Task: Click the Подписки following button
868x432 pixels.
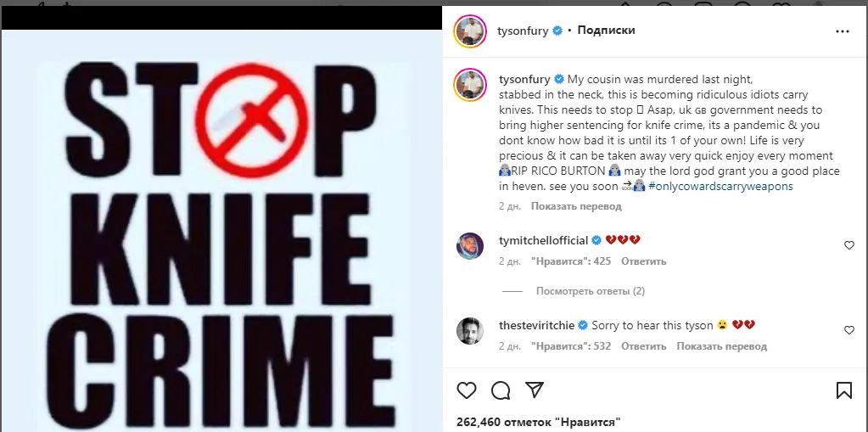Action: click(606, 31)
